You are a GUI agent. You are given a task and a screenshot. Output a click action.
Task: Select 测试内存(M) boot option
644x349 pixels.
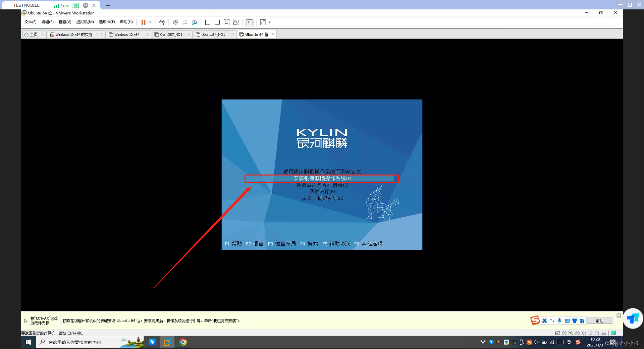point(322,192)
